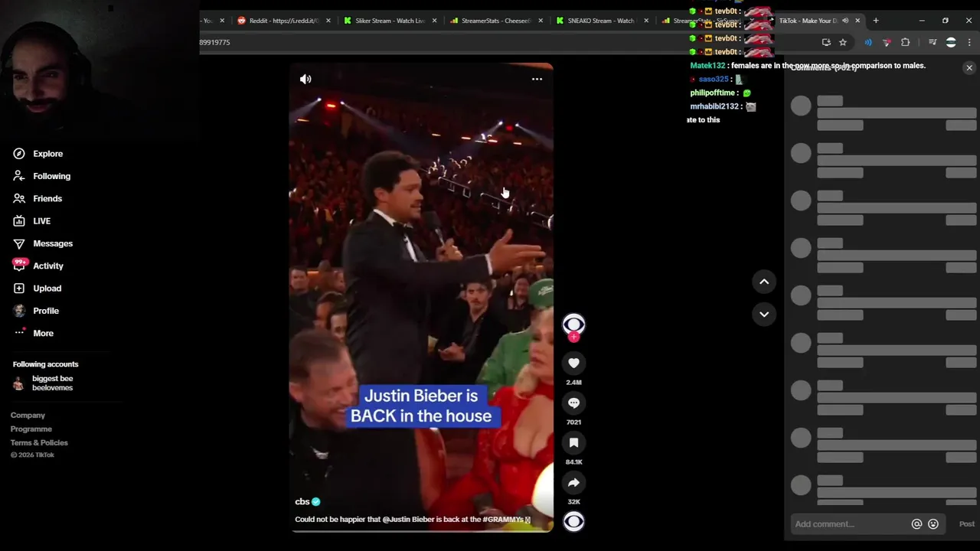The image size is (980, 551).
Task: Click the Post comment button
Action: coord(967,524)
